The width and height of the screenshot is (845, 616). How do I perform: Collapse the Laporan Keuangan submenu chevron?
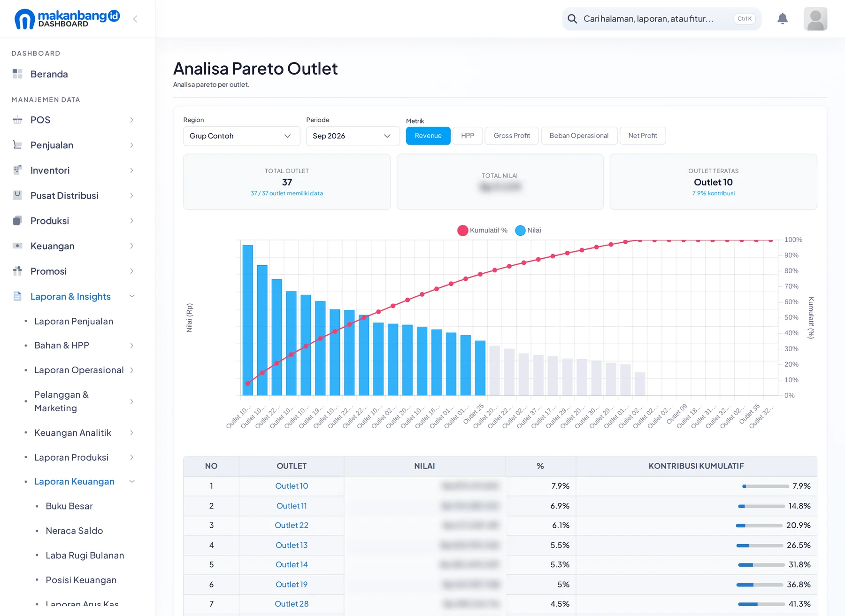point(132,482)
